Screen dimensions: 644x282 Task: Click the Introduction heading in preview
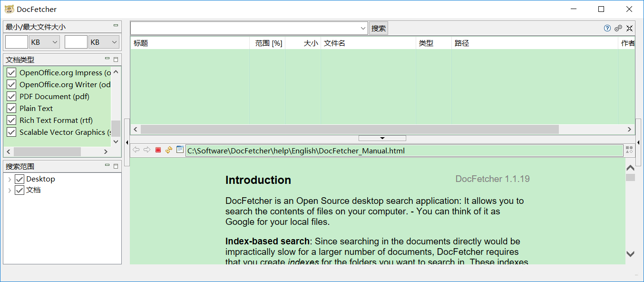[x=258, y=180]
